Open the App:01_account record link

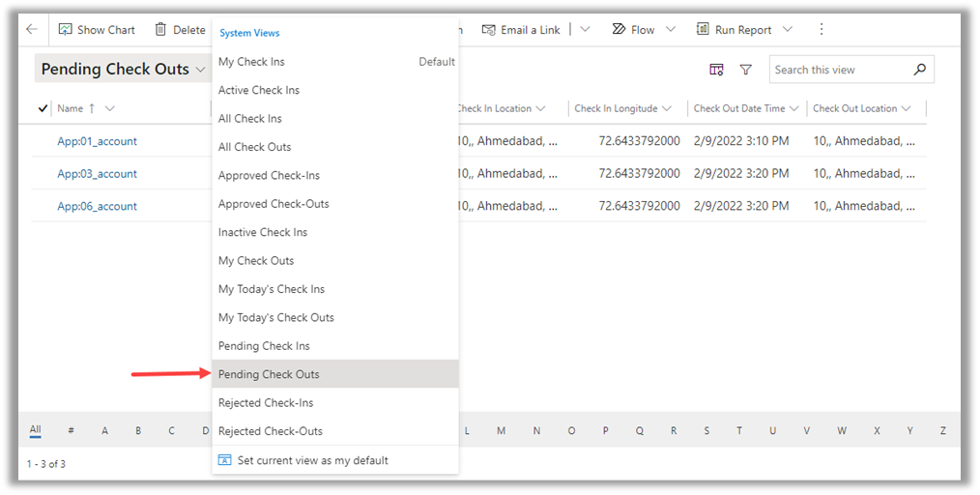(97, 141)
